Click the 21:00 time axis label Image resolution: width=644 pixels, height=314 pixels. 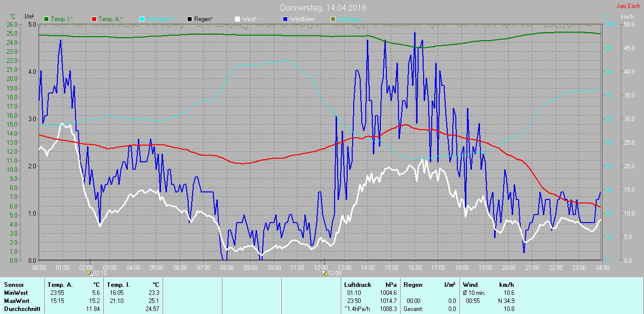coord(532,267)
